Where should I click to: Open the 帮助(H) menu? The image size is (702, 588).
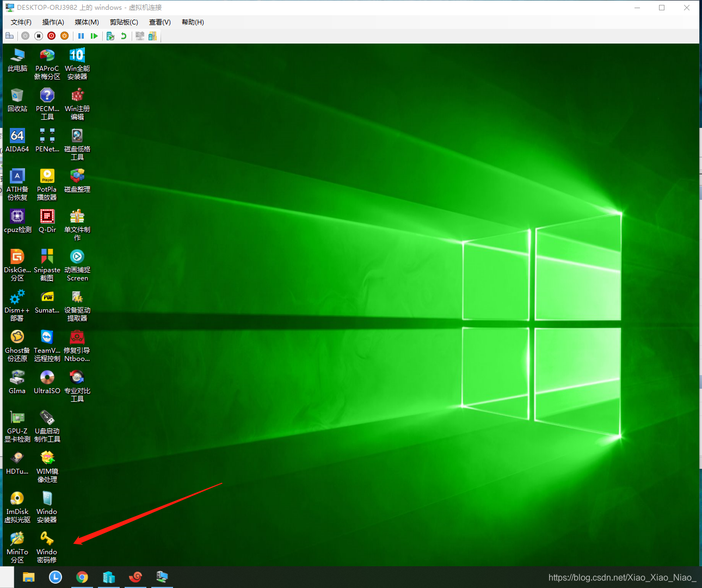tap(193, 22)
